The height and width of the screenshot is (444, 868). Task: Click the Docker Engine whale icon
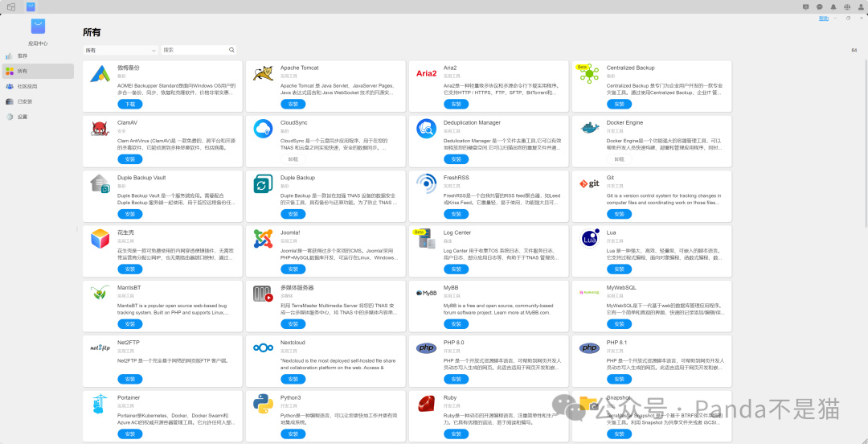pos(589,128)
